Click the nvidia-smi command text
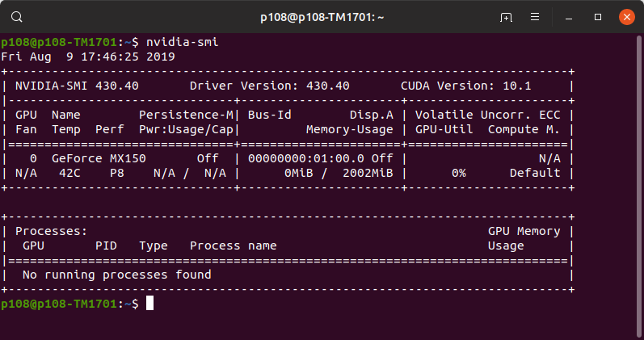The image size is (644, 340). click(183, 42)
